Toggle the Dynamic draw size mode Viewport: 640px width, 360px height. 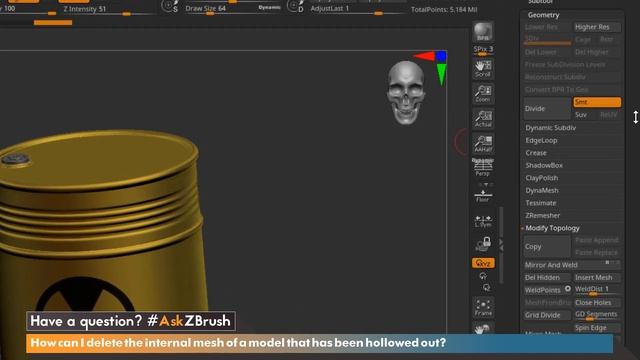[x=269, y=7]
